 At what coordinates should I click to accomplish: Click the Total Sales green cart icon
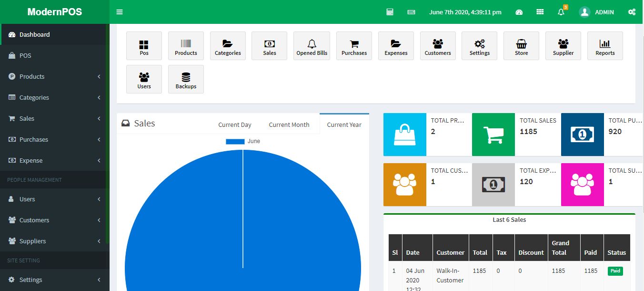[493, 135]
